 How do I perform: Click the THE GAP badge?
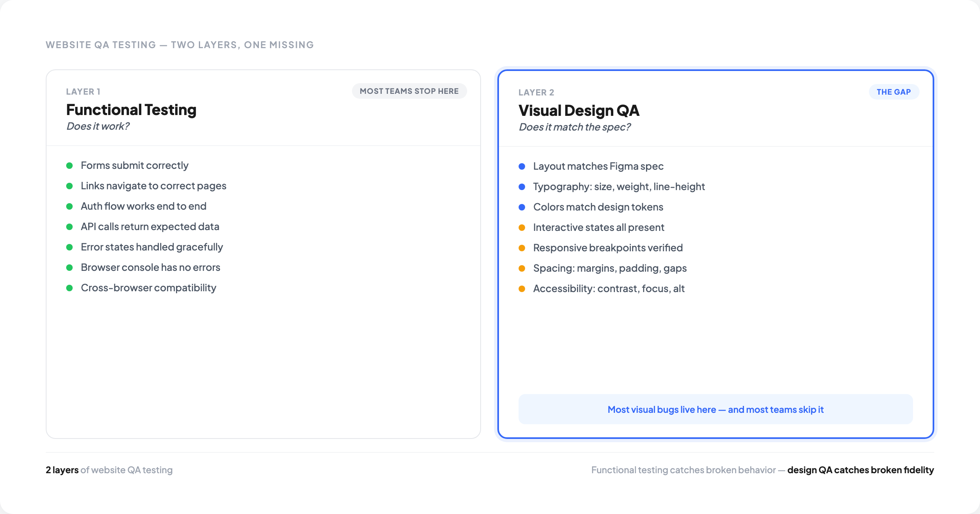pos(894,92)
